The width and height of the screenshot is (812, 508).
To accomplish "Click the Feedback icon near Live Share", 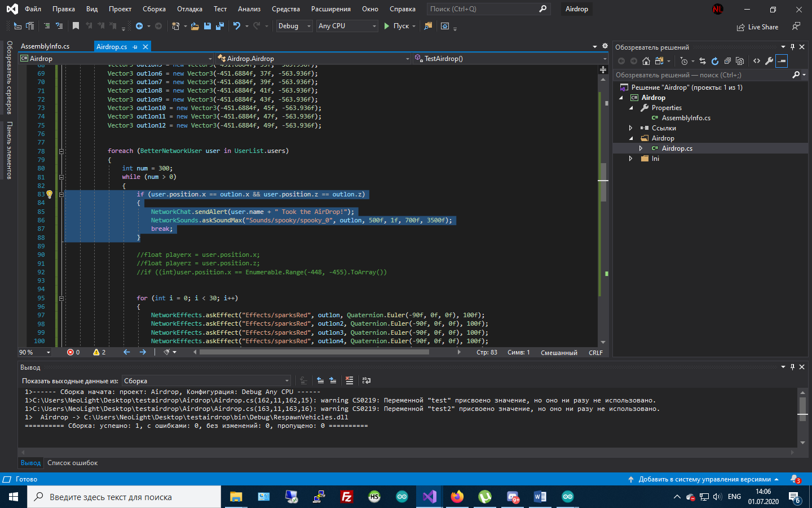I will coord(796,27).
